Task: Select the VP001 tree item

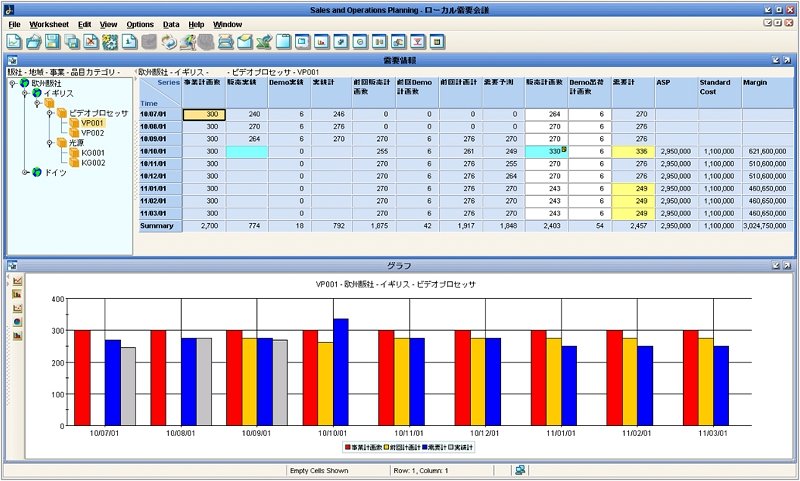Action: [x=92, y=123]
